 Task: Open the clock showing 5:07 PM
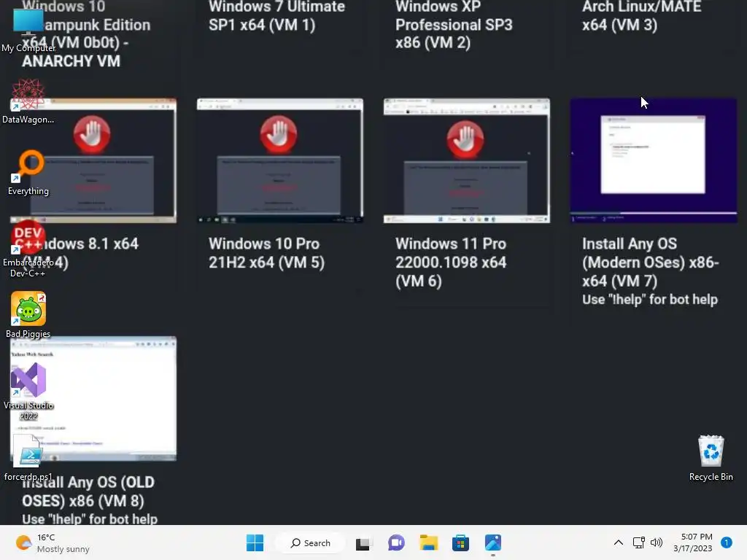tap(693, 542)
